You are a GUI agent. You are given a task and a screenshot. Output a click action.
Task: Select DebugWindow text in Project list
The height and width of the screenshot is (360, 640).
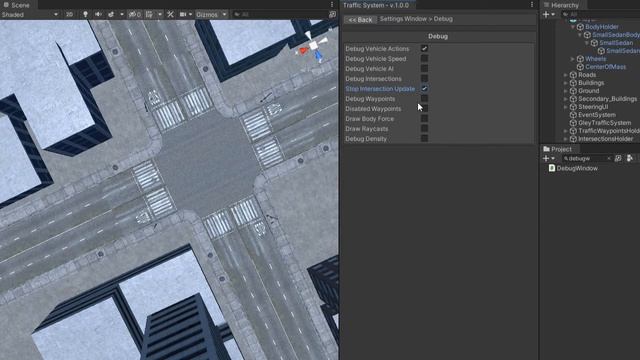pyautogui.click(x=577, y=168)
